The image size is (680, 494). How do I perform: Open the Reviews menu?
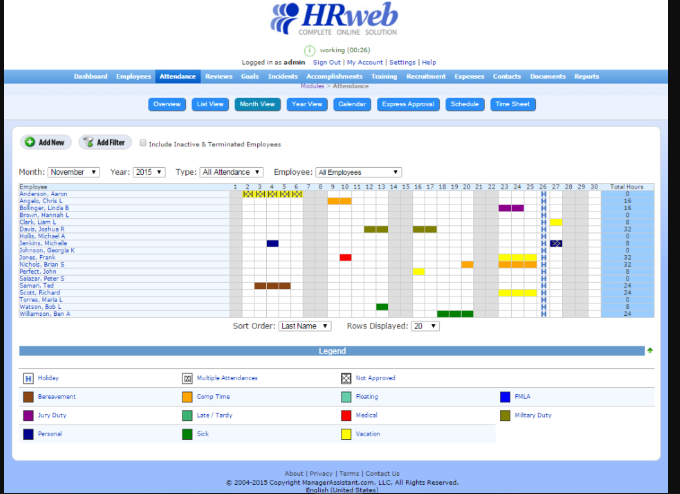click(219, 76)
